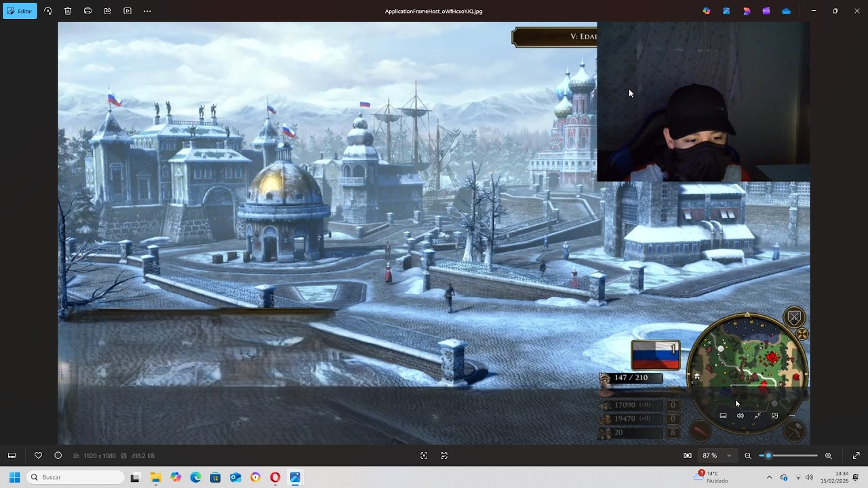Click the fit-to-window icon in the bottom bar
This screenshot has width=868, height=488.
click(x=424, y=455)
